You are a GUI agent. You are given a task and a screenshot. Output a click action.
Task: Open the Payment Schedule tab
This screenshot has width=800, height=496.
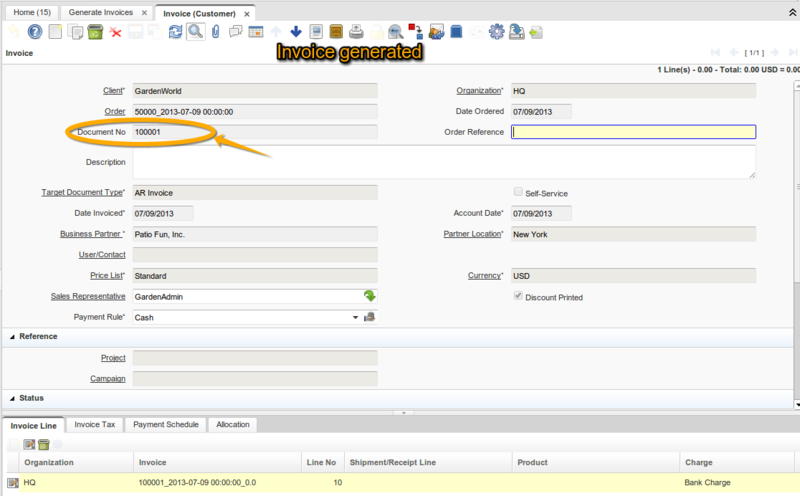(x=167, y=425)
